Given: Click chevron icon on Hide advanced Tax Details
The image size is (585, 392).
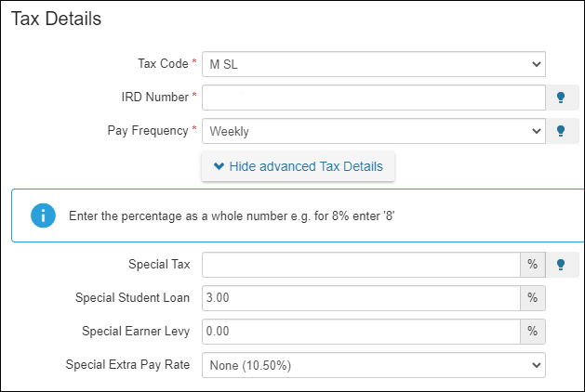Looking at the screenshot, I should pos(219,166).
